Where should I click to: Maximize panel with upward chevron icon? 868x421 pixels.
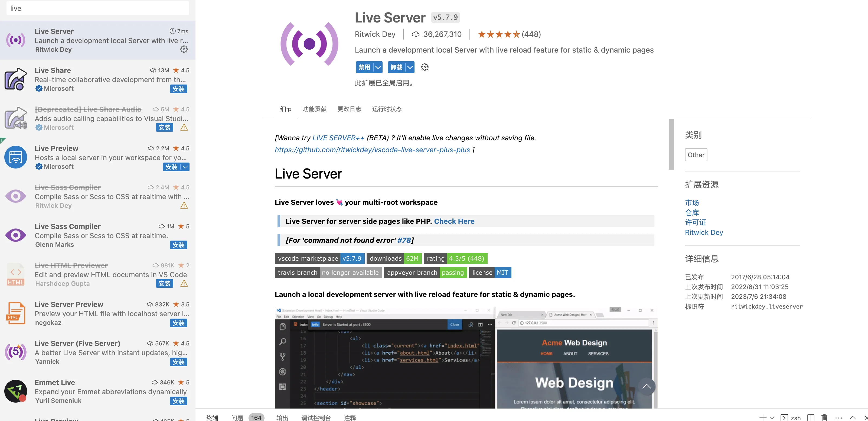pos(853,418)
